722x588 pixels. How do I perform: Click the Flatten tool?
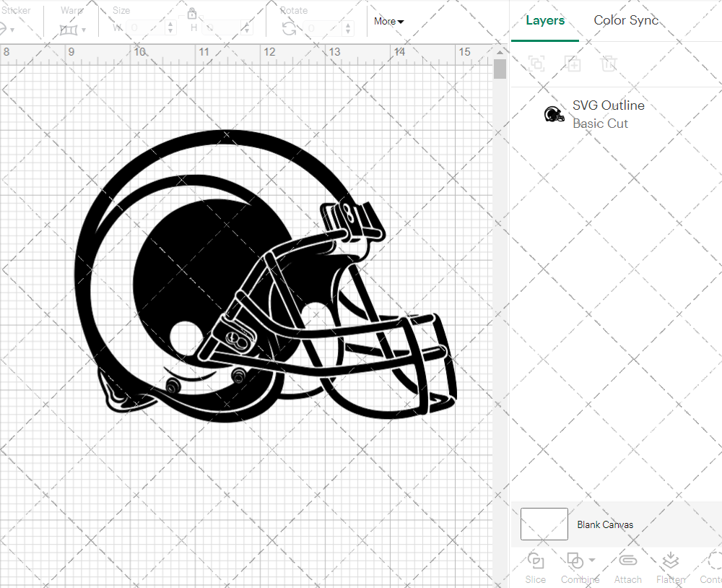click(671, 568)
